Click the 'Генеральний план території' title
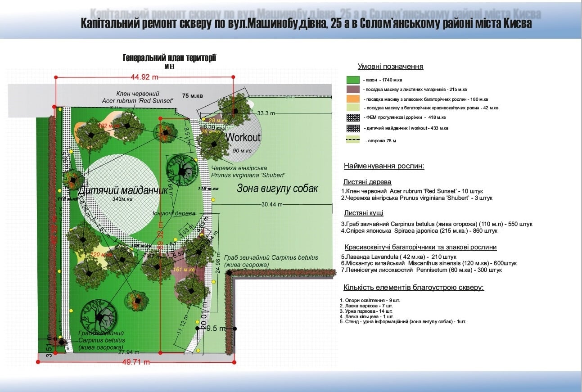 pos(169,58)
